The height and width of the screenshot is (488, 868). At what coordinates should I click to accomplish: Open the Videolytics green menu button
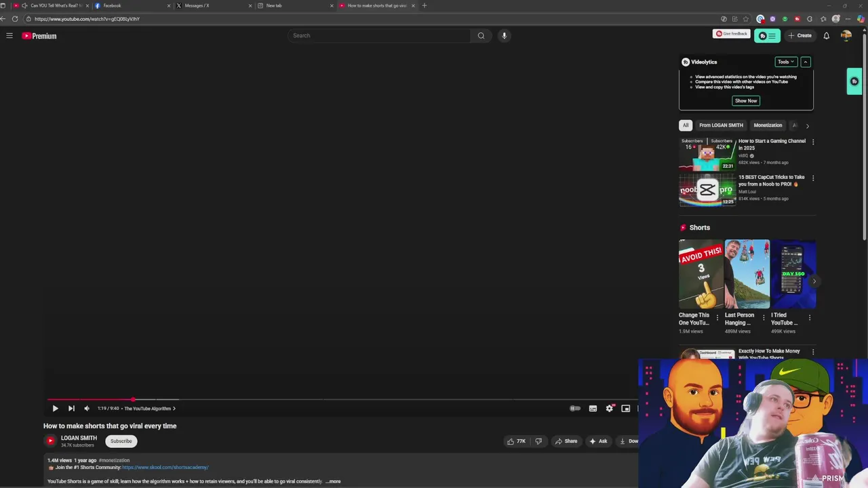[767, 35]
